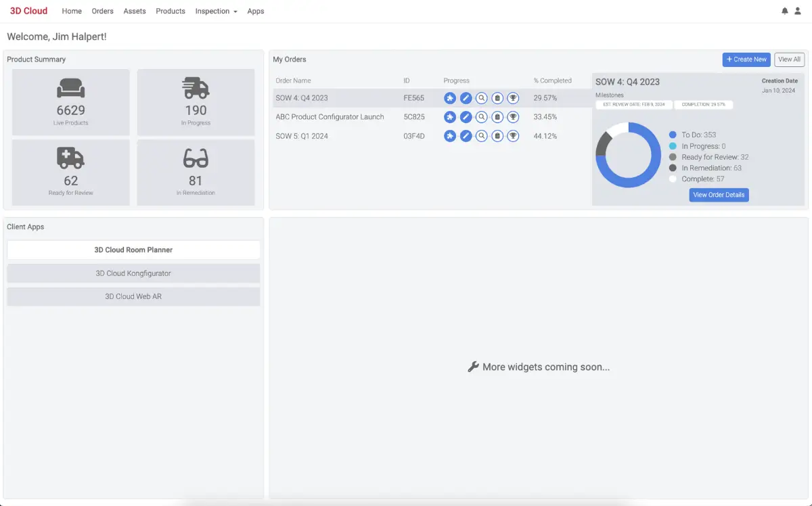Go to the Assets page
Viewport: 812px width, 506px height.
coord(135,11)
